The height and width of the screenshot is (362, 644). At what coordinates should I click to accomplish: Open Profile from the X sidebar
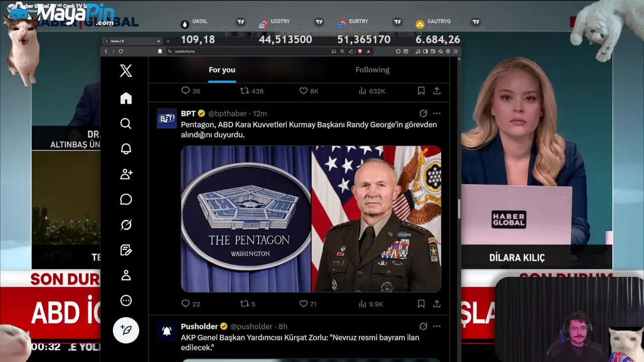pos(126,275)
